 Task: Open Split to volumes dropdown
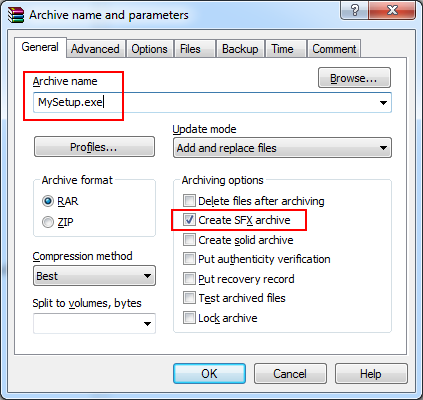click(94, 323)
